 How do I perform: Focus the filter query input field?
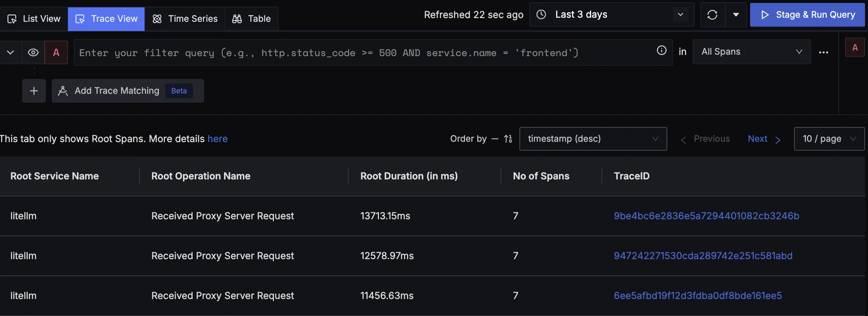point(362,53)
